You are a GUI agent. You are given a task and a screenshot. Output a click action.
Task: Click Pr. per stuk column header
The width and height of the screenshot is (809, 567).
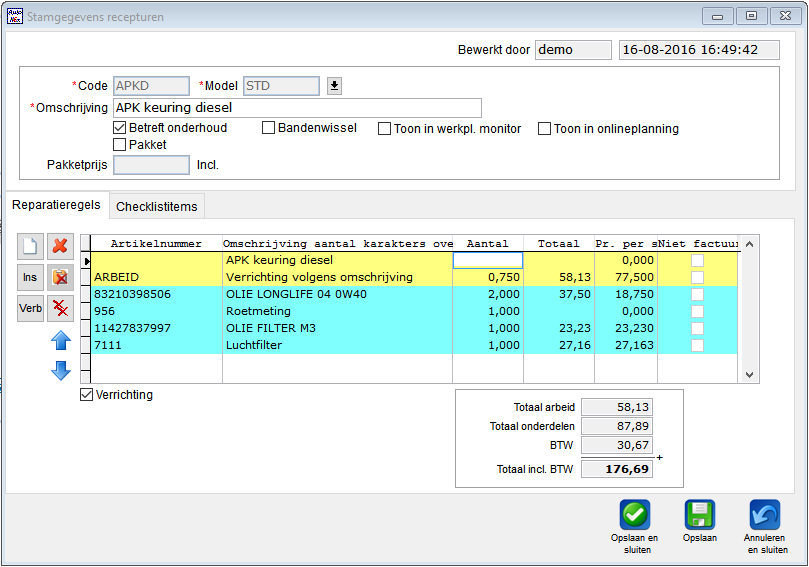point(626,244)
